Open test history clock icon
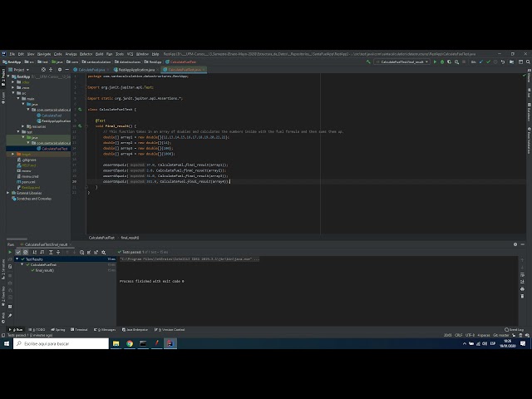 [81, 252]
